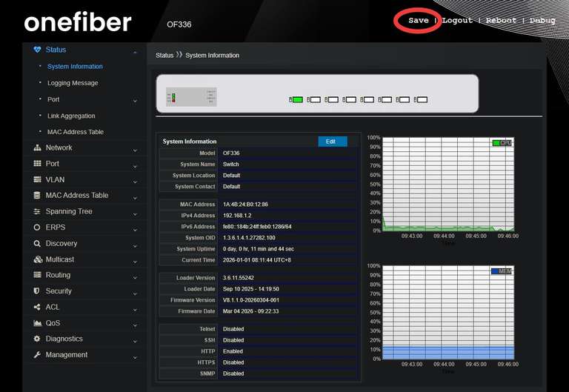
Task: Click the Network sidebar icon
Action: pyautogui.click(x=37, y=147)
